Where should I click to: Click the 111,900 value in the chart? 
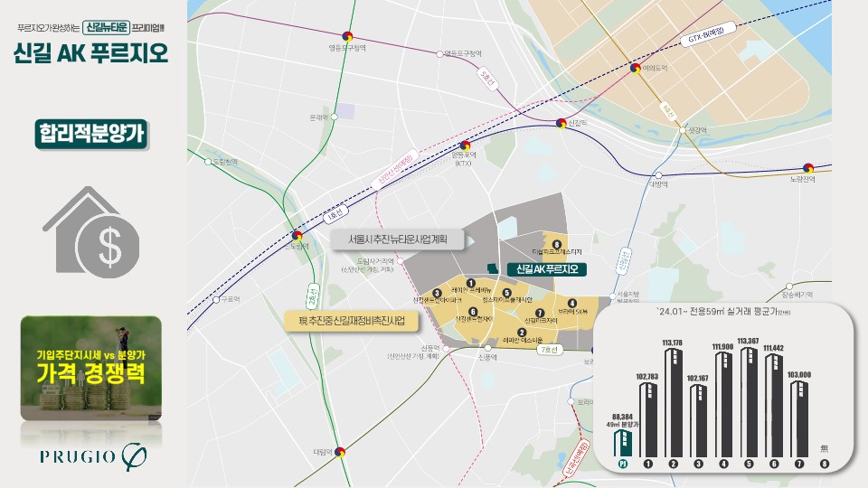[723, 347]
